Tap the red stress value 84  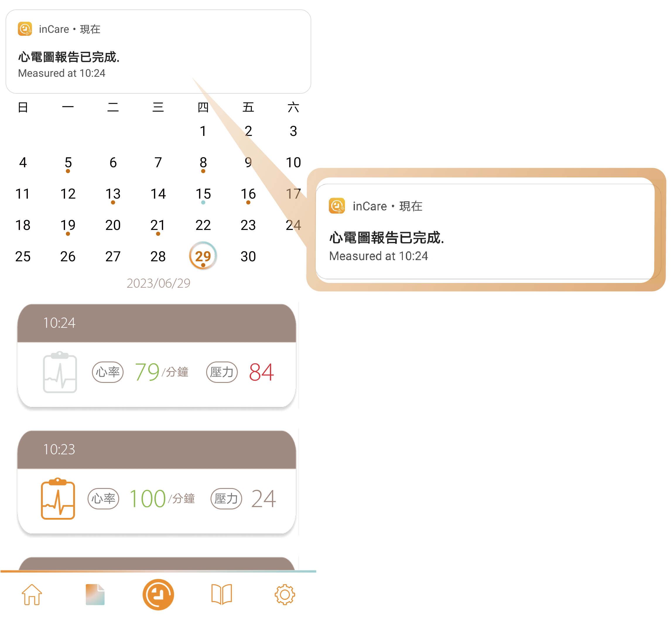[x=261, y=372]
